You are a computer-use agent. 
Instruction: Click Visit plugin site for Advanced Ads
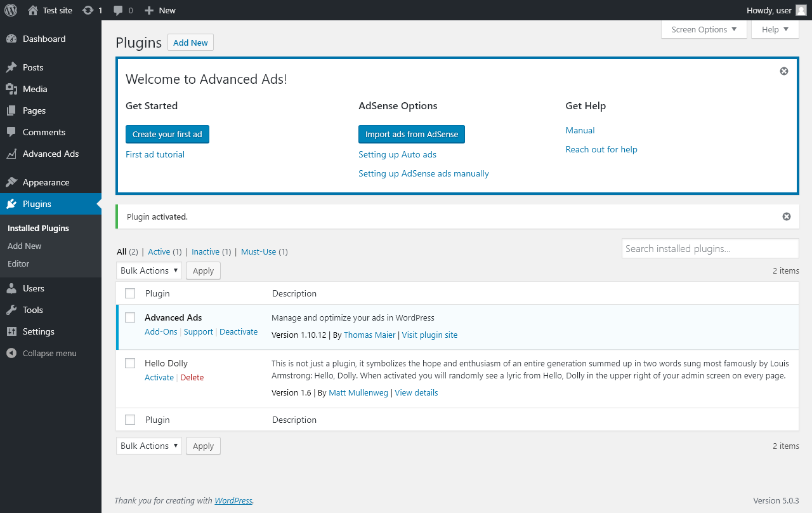point(429,335)
